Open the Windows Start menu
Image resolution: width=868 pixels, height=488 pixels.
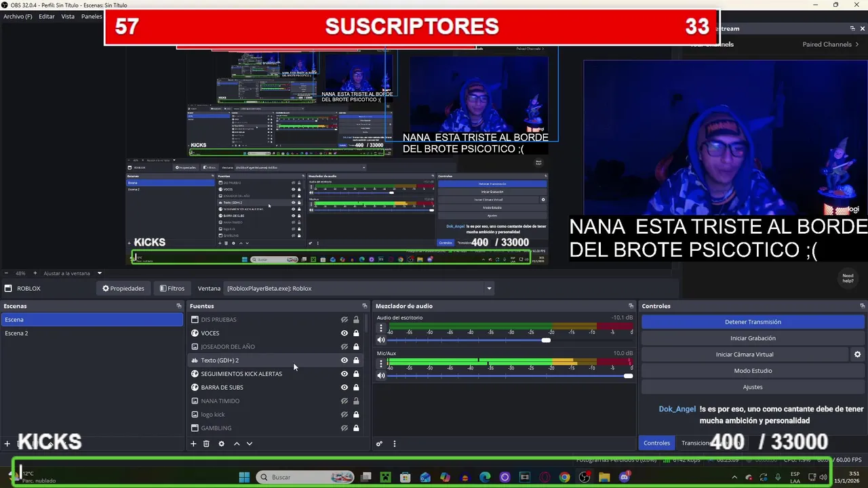pos(244,477)
